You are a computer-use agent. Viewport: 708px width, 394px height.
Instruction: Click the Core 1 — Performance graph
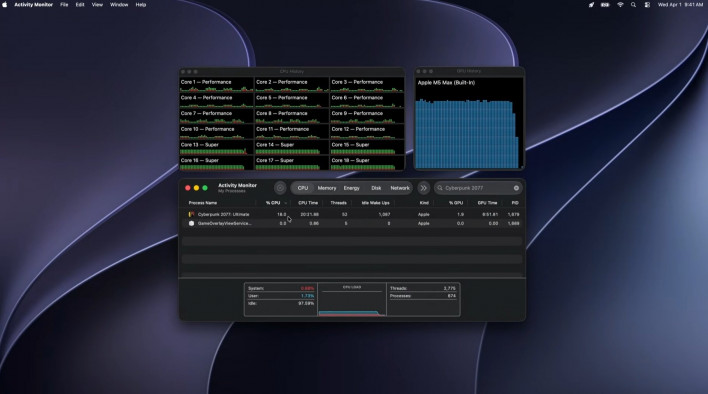pyautogui.click(x=217, y=85)
